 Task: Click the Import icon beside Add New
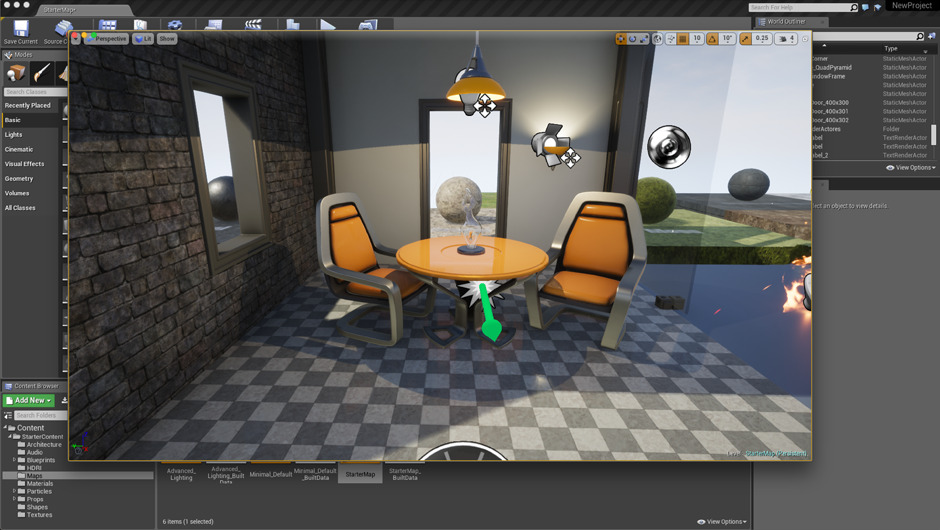64,400
